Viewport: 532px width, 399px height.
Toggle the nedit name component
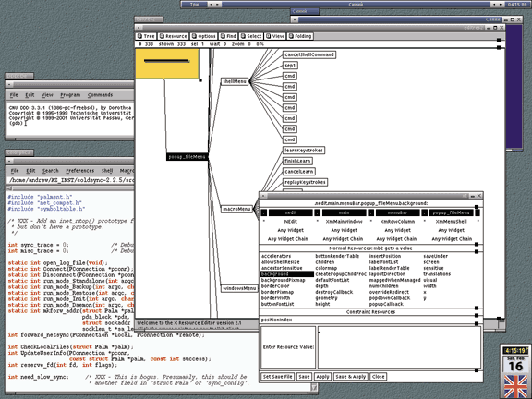pyautogui.click(x=290, y=212)
